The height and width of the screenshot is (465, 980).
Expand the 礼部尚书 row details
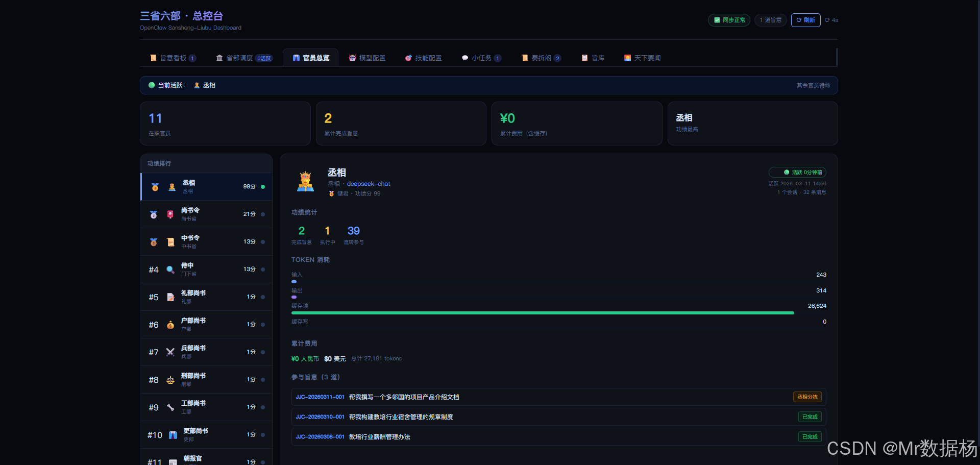point(206,297)
